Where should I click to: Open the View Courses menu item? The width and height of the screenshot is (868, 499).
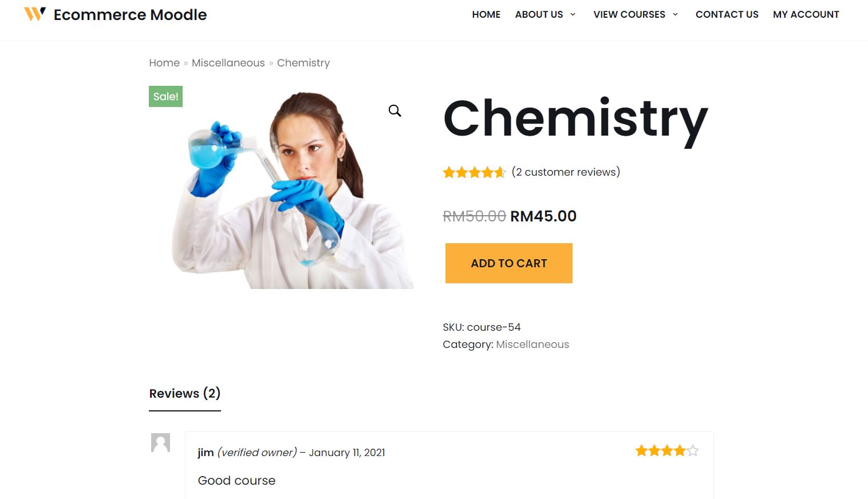(x=629, y=14)
